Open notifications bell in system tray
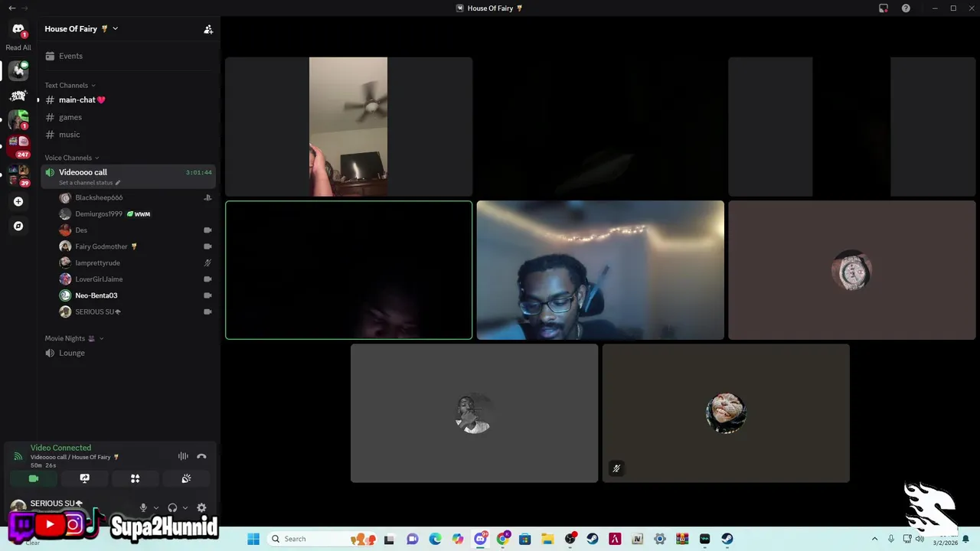The height and width of the screenshot is (551, 980). coord(966,539)
